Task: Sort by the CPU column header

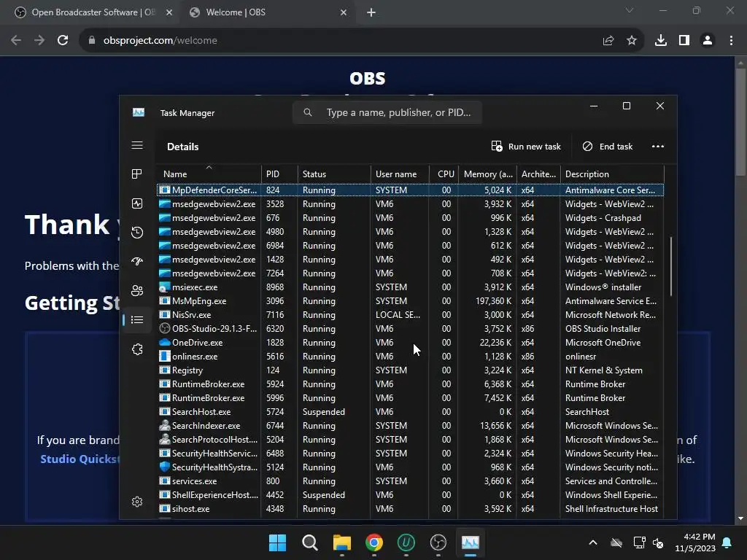Action: tap(444, 174)
